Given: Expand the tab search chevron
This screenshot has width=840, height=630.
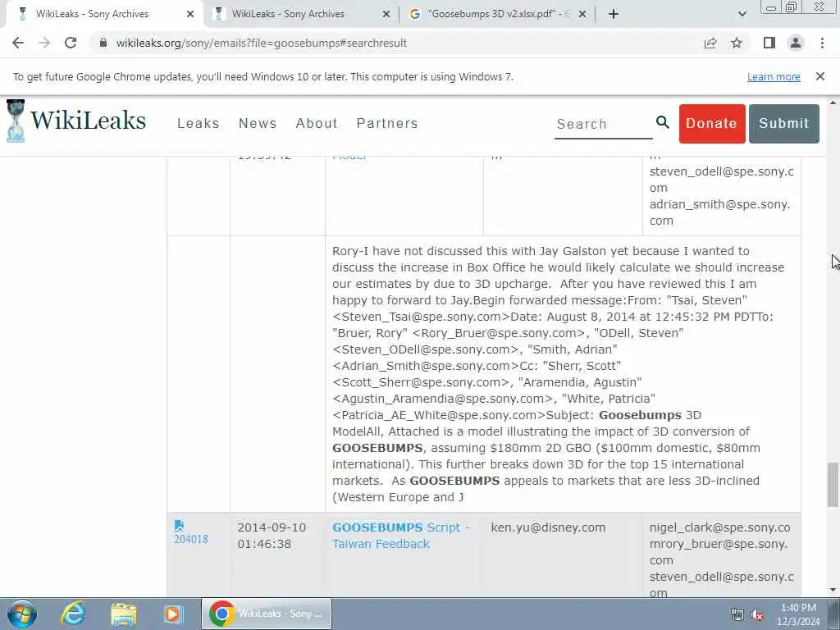Looking at the screenshot, I should tap(742, 14).
